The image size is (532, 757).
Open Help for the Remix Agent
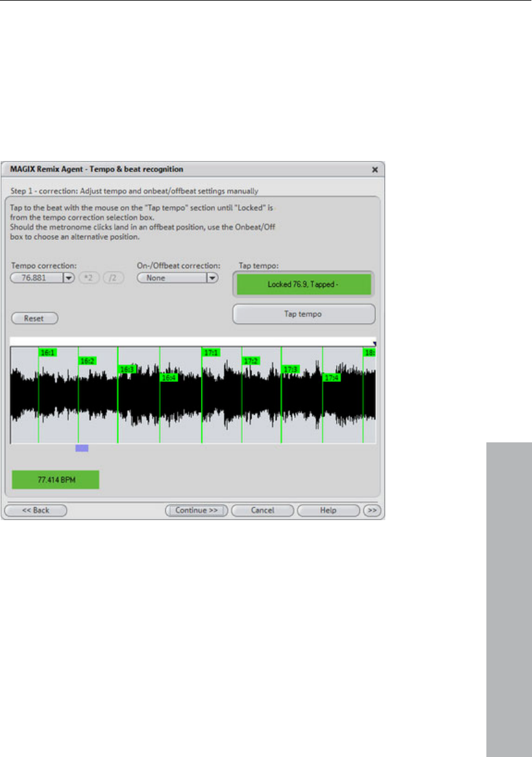tap(328, 511)
